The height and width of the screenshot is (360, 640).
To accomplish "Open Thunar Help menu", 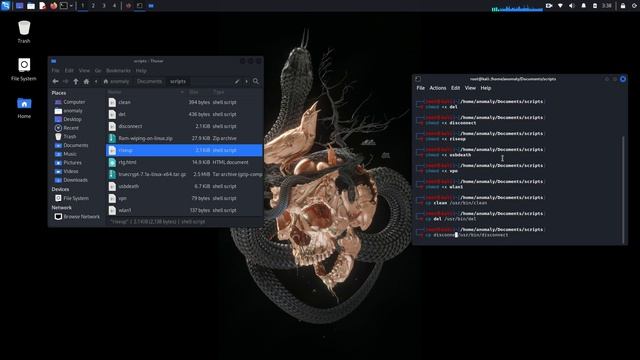I will click(141, 71).
